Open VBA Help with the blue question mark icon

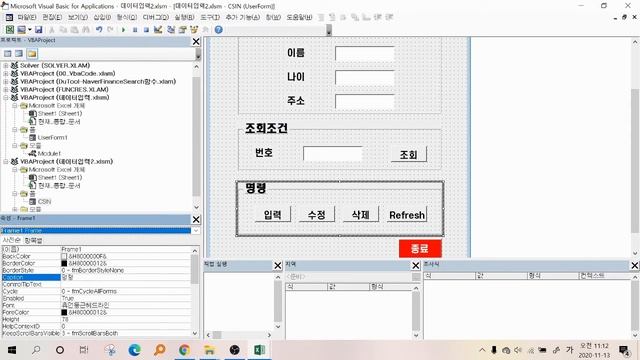tap(219, 29)
